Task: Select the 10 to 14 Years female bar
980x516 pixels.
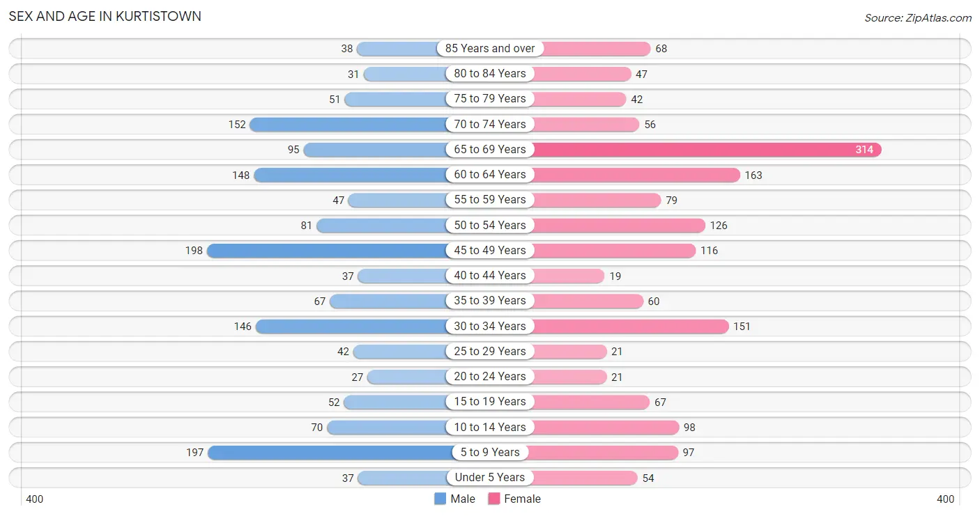Action: [605, 427]
